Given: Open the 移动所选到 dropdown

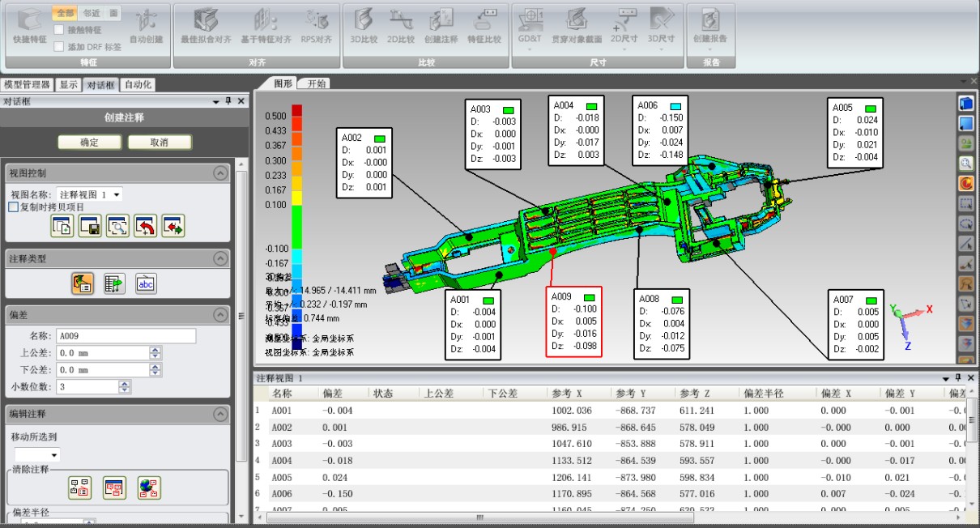Looking at the screenshot, I should pos(36,455).
